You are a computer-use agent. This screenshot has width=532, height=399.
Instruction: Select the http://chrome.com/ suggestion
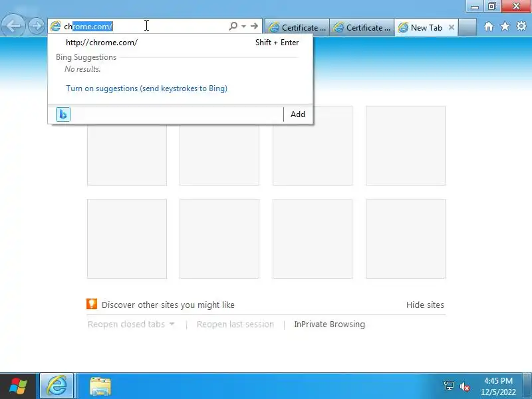180,43
